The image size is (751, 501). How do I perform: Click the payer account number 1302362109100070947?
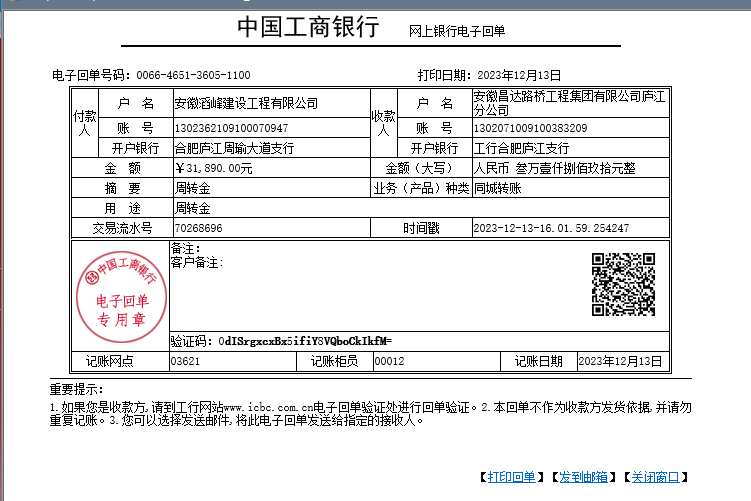(x=231, y=128)
